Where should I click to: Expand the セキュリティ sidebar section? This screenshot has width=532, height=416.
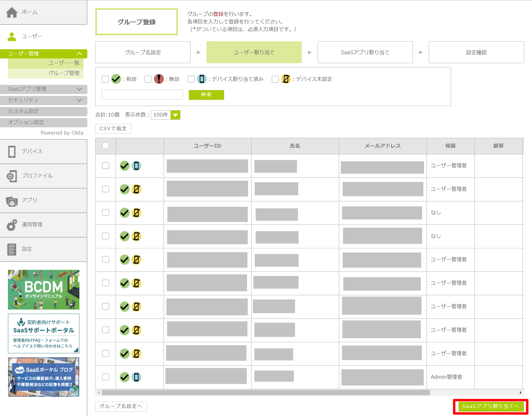coord(44,100)
